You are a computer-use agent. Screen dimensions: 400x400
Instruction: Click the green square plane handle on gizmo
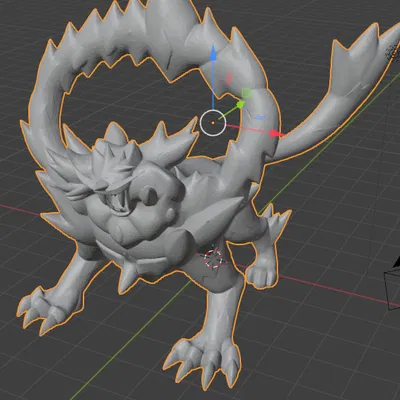click(247, 93)
